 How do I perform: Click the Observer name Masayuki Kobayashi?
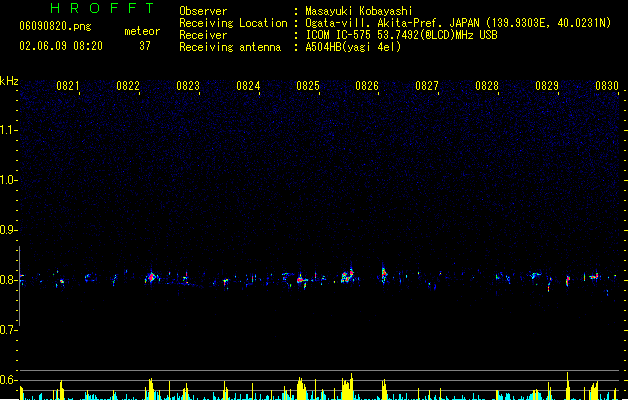pos(359,11)
